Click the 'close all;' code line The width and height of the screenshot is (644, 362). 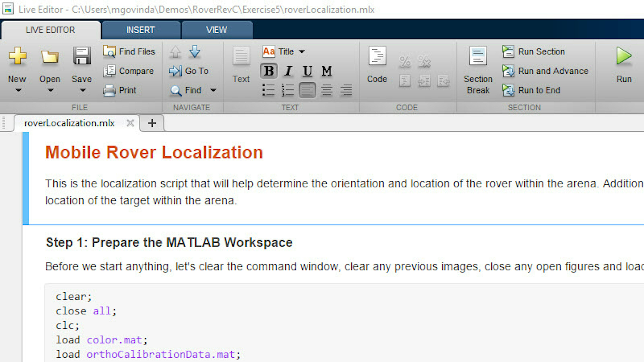click(x=86, y=311)
